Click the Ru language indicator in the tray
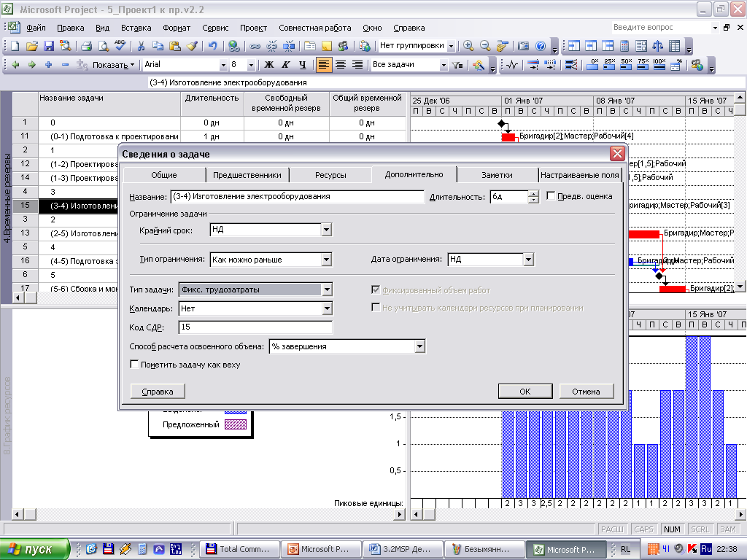 tap(706, 549)
